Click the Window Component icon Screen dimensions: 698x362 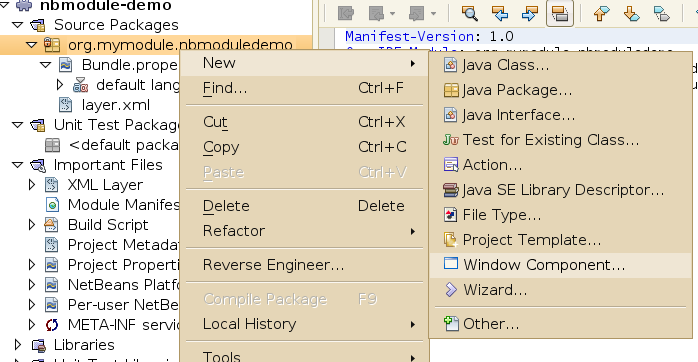coord(450,264)
